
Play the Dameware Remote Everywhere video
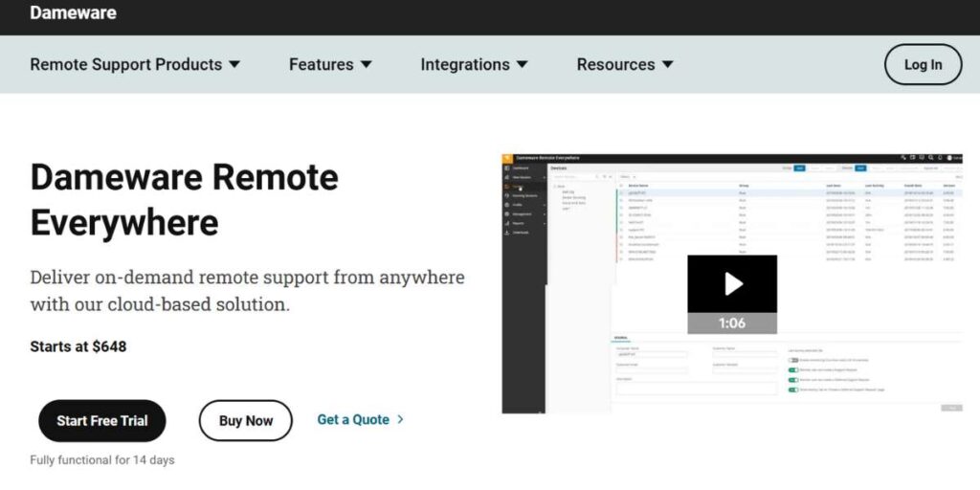click(732, 283)
